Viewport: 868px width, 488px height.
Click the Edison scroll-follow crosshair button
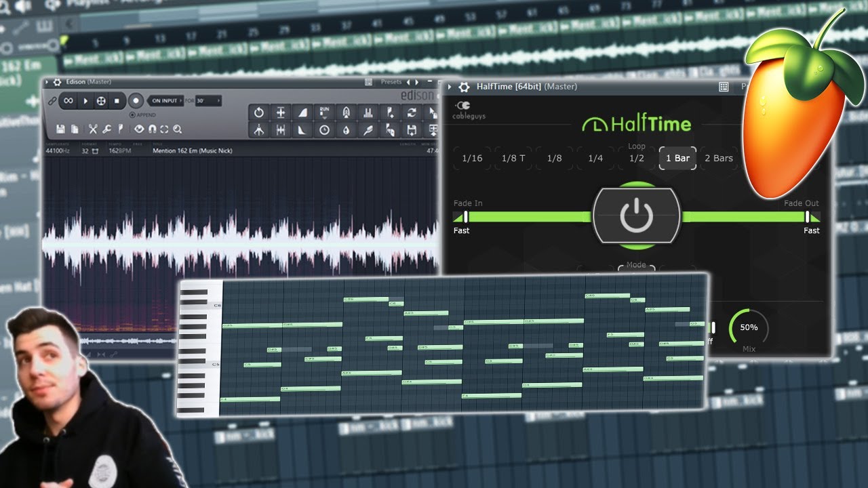[101, 101]
